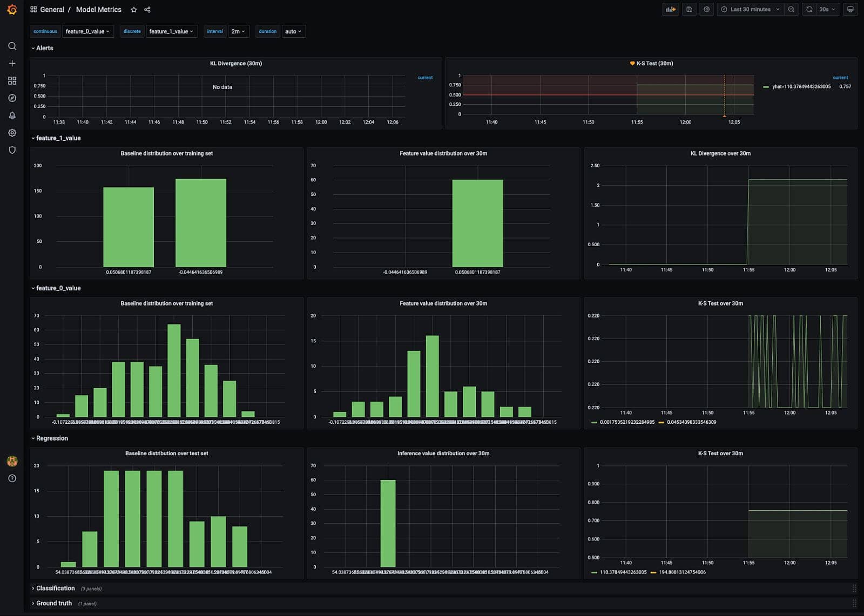Viewport: 864px width, 616px height.
Task: Enable kiosk mode with the monitor icon
Action: [x=850, y=9]
